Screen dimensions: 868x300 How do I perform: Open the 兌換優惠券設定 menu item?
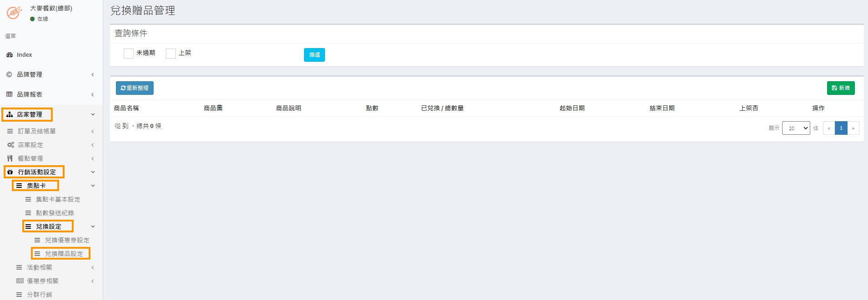coord(67,240)
